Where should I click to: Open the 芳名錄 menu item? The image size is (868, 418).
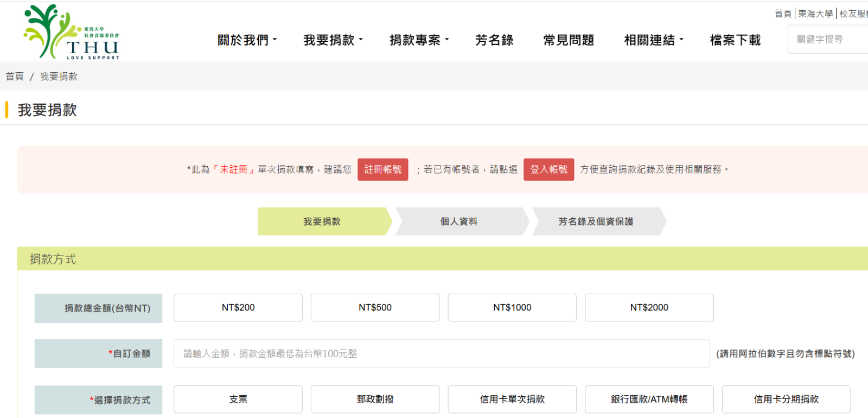(494, 40)
